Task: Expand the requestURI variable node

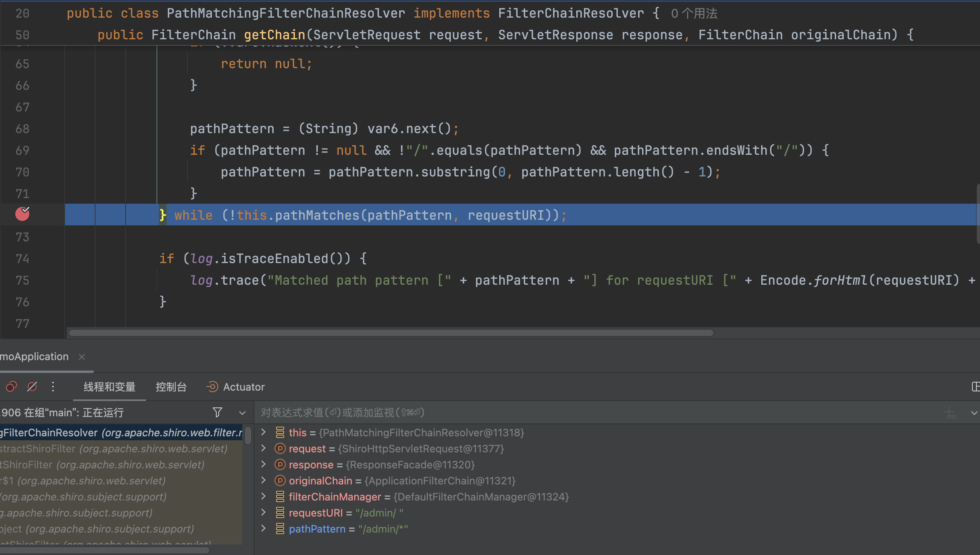Action: coord(264,512)
